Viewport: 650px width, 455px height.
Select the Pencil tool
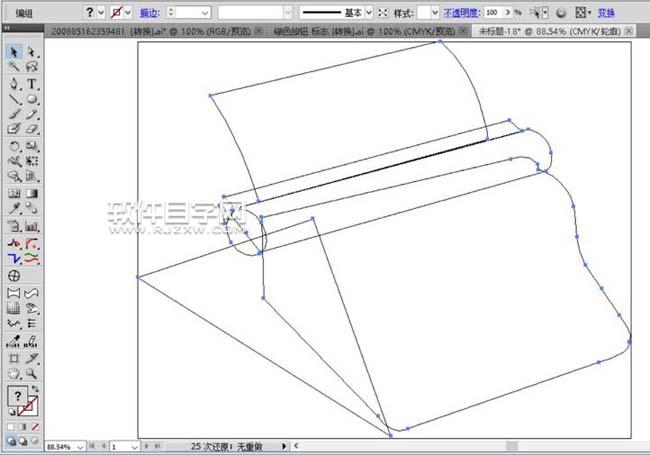tap(32, 114)
